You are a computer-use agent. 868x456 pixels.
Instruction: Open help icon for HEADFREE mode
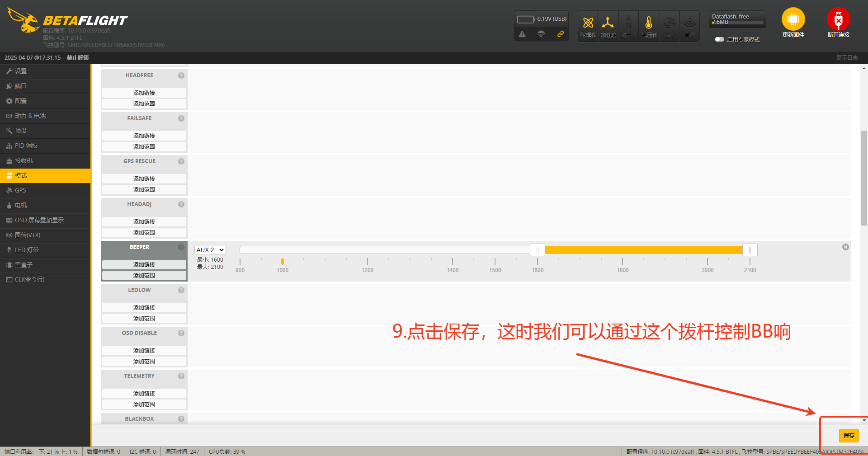pos(181,75)
